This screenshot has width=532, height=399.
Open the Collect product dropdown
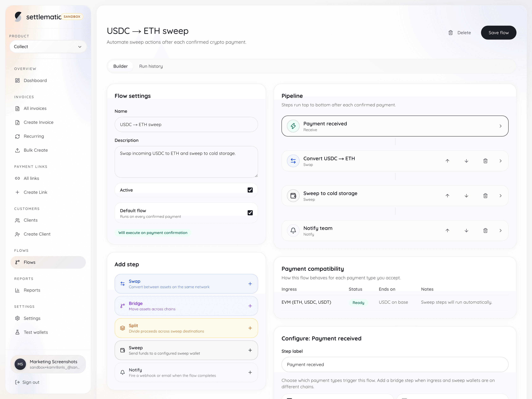coord(48,47)
